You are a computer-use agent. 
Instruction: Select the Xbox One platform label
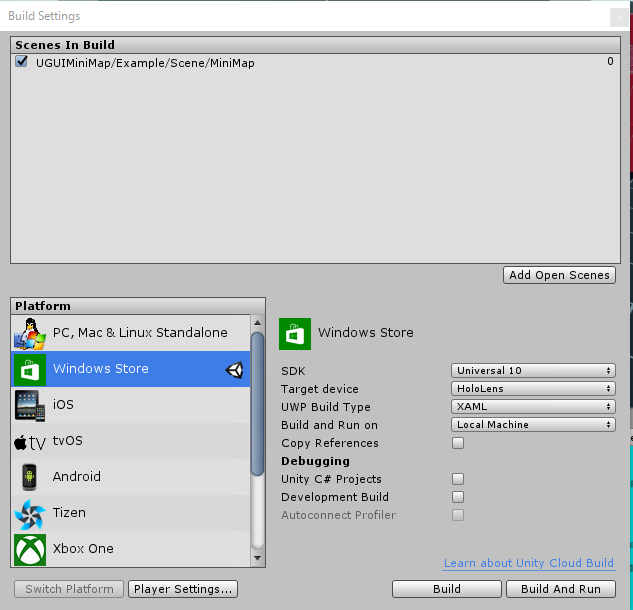[83, 549]
